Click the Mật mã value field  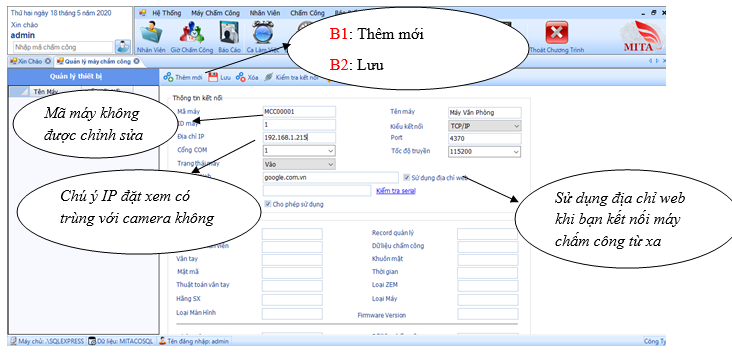(292, 273)
